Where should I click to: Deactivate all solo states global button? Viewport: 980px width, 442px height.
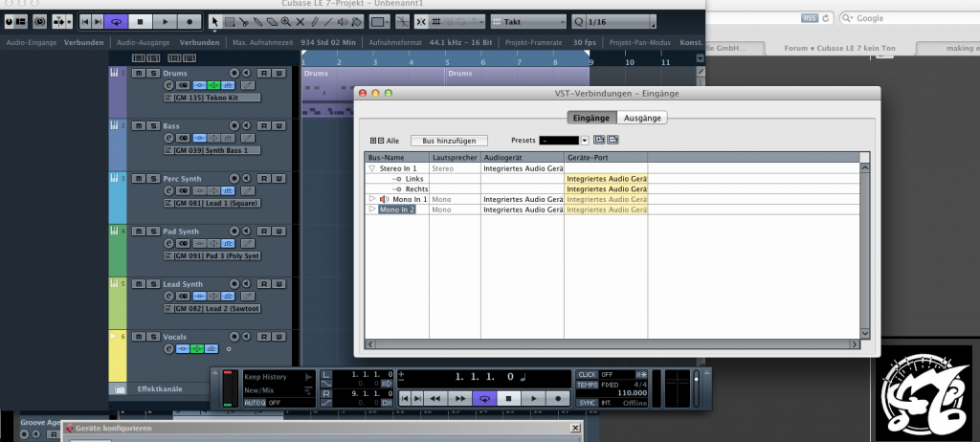click(x=152, y=58)
